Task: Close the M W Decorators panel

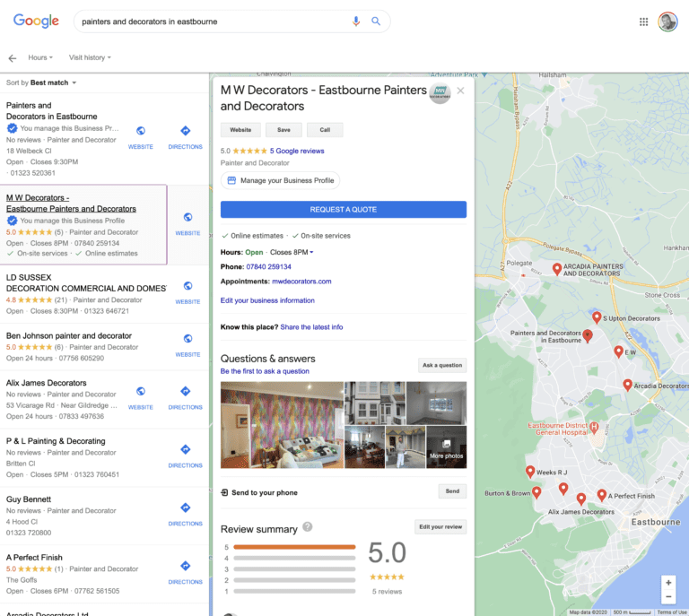Action: pos(460,91)
